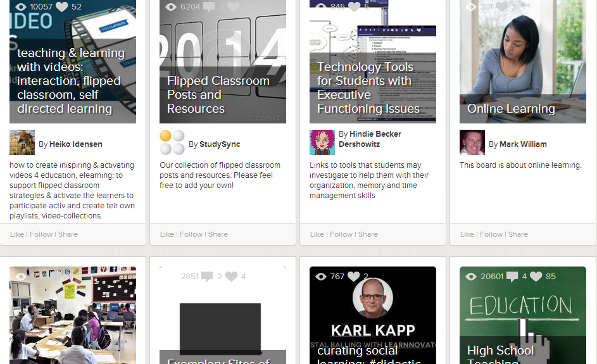This screenshot has height=364, width=597.
Task: Open author Heiko Idensen's profile link
Action: (x=75, y=144)
